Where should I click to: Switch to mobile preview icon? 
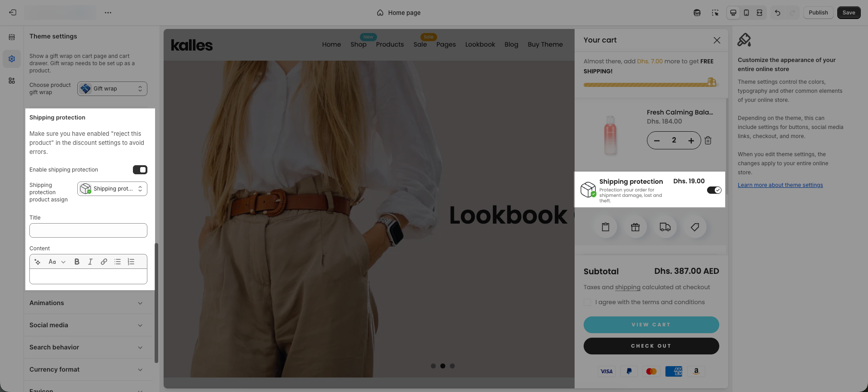coord(746,13)
